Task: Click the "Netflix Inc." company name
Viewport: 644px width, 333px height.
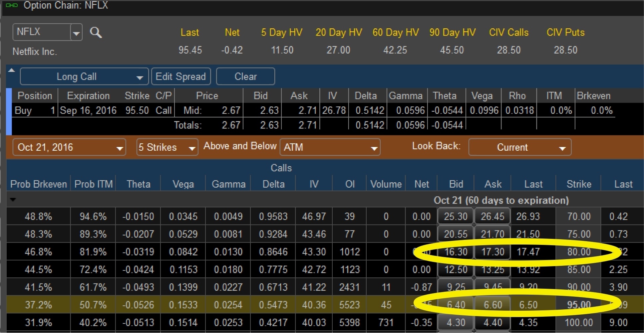Action: tap(35, 52)
